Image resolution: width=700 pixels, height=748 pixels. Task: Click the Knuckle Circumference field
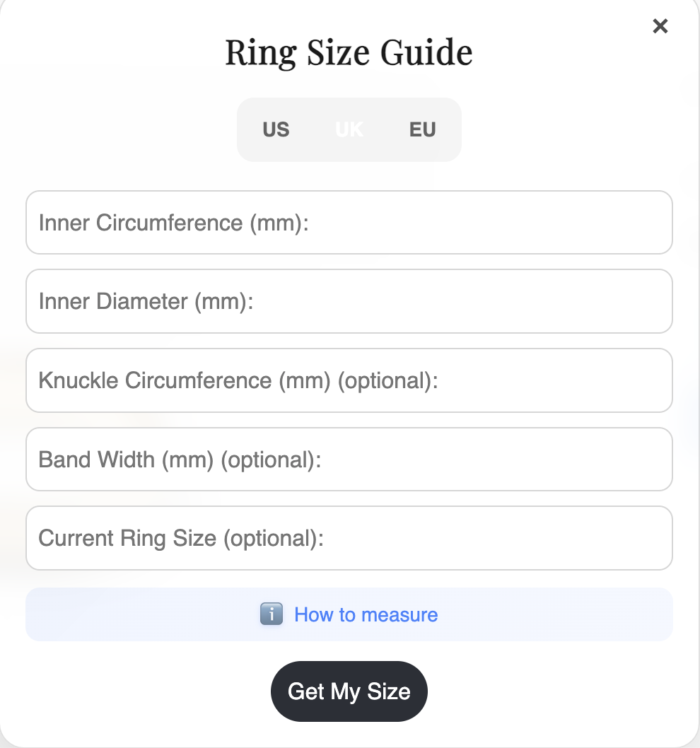349,380
